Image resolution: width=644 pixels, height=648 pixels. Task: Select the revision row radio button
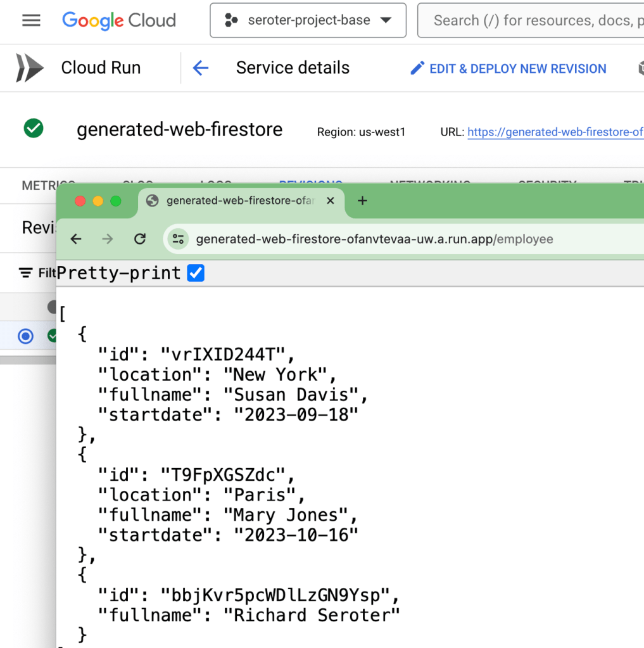[26, 336]
